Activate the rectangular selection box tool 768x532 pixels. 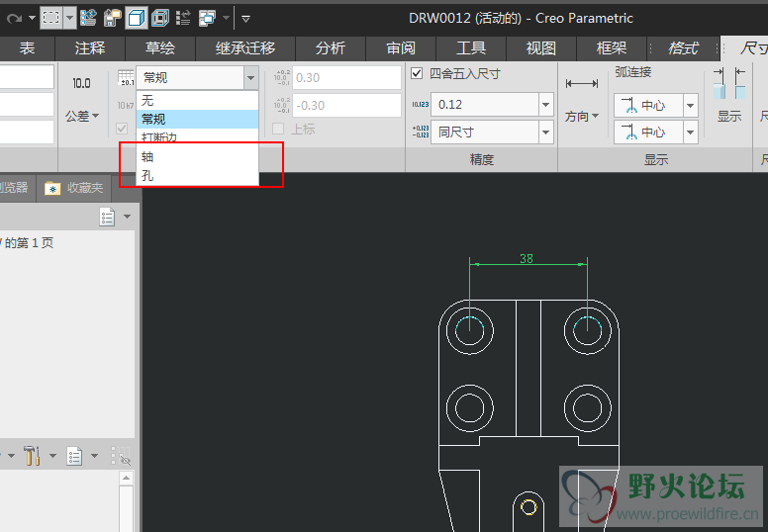pos(51,19)
